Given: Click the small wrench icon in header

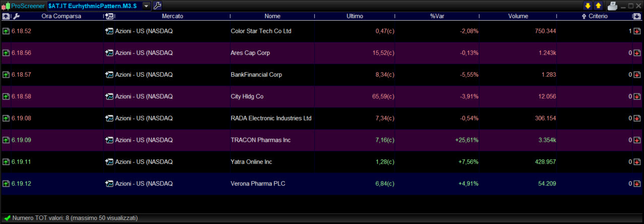Looking at the screenshot, I should 16,16.
